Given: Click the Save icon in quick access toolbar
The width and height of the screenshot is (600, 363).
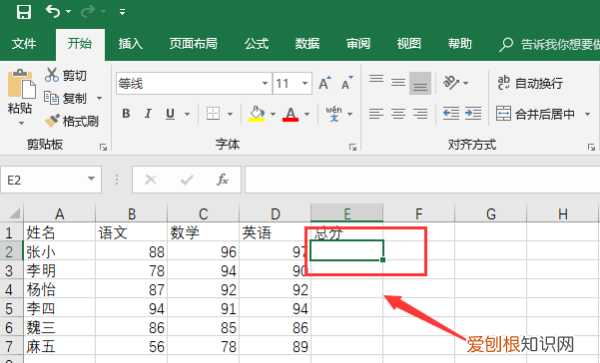Looking at the screenshot, I should click(x=23, y=11).
